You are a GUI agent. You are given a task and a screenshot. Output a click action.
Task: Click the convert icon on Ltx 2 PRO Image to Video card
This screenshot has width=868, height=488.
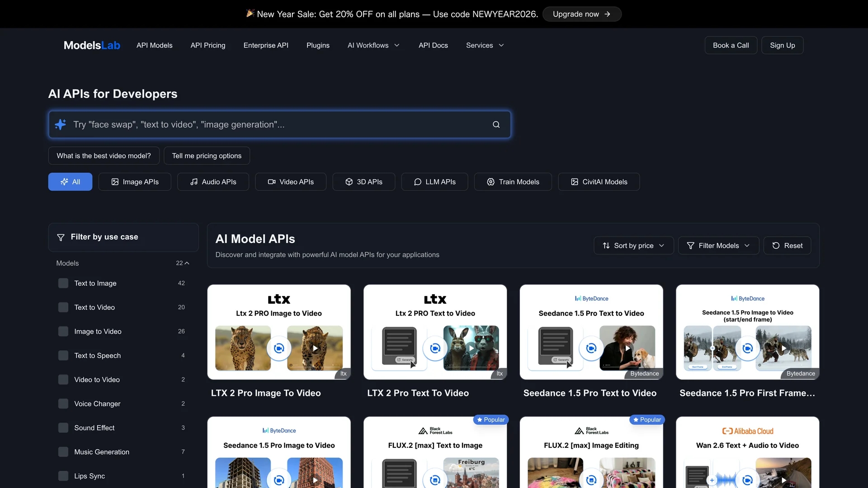click(x=279, y=348)
